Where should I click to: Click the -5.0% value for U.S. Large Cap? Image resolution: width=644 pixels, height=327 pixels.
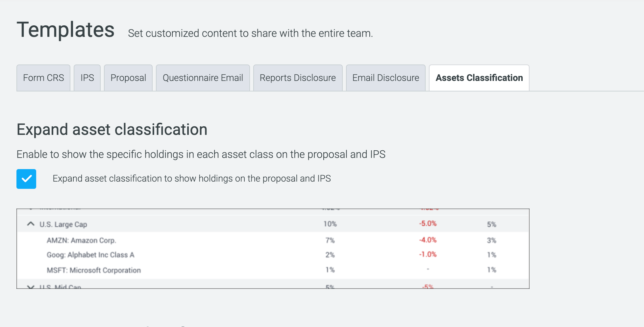(428, 224)
